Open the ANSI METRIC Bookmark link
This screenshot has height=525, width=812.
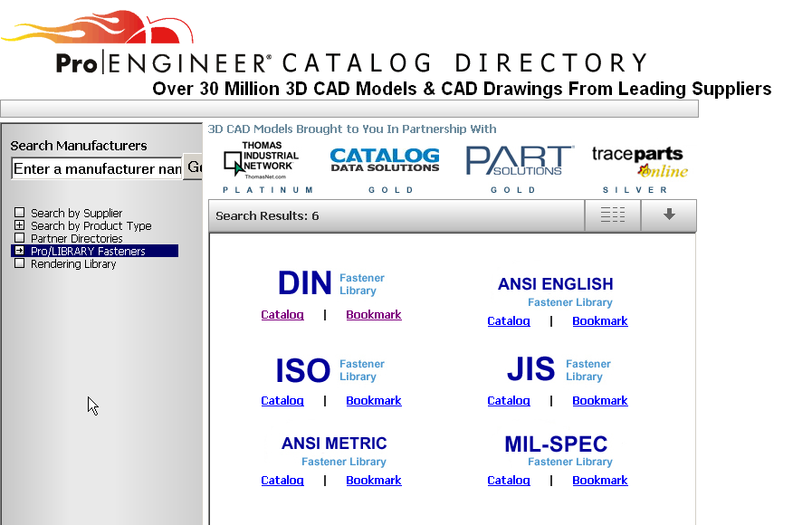click(x=374, y=481)
